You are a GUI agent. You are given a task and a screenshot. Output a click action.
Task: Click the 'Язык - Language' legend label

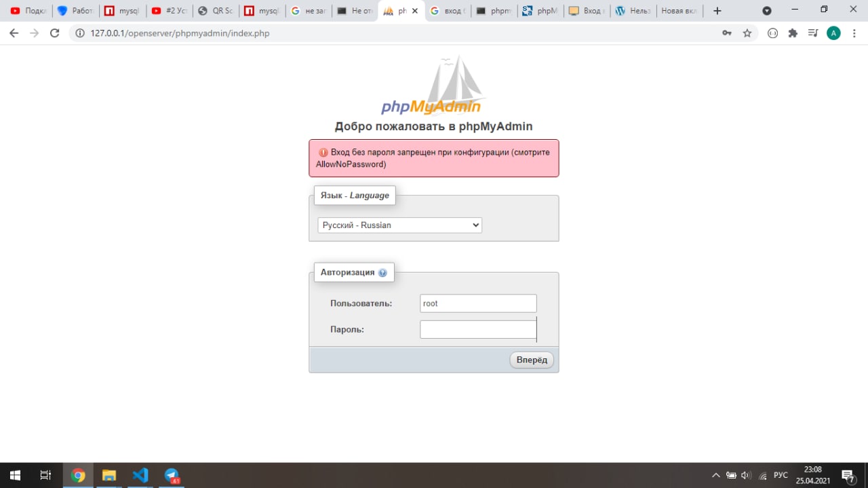(x=355, y=195)
